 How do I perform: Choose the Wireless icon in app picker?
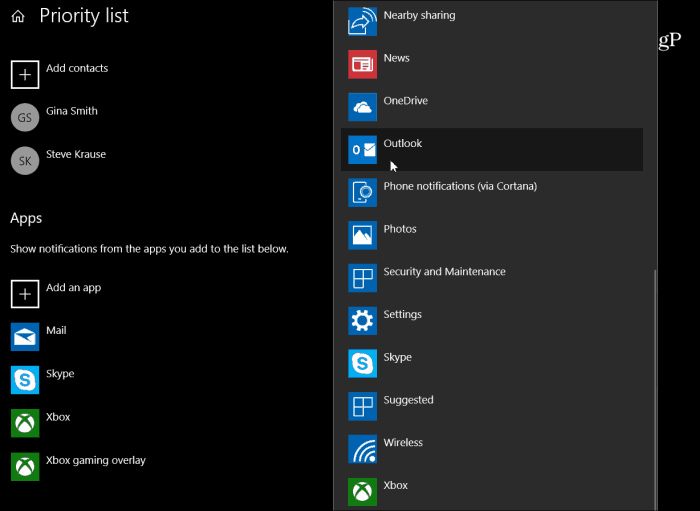coord(362,449)
